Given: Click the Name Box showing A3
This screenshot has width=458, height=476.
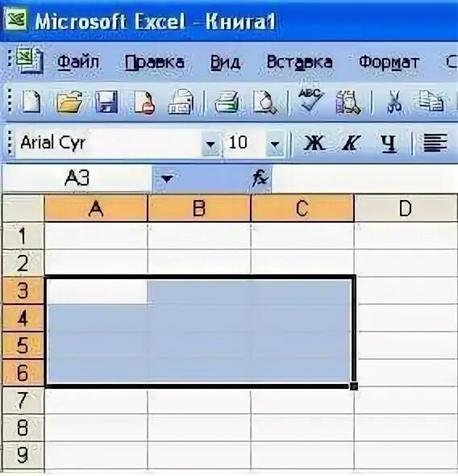Looking at the screenshot, I should pyautogui.click(x=77, y=177).
